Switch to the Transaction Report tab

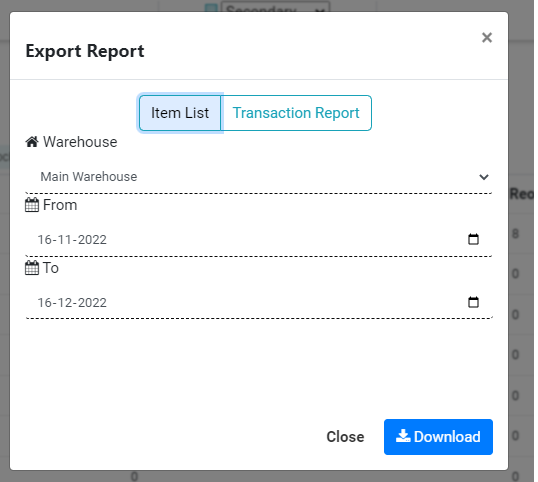pos(296,113)
